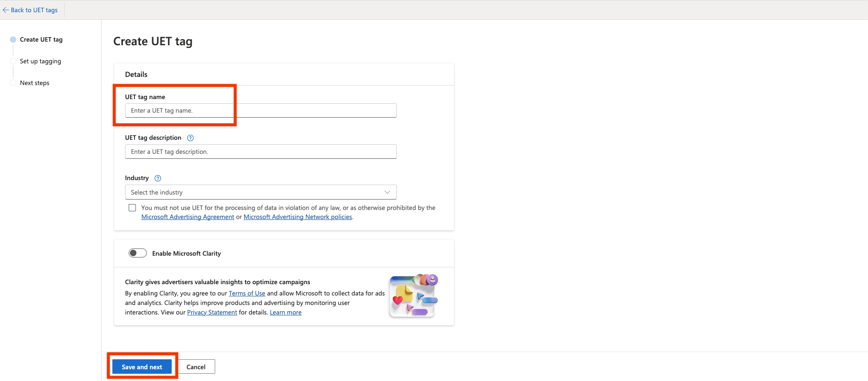Toggle the Enable Microsoft Clarity switch

tap(138, 253)
